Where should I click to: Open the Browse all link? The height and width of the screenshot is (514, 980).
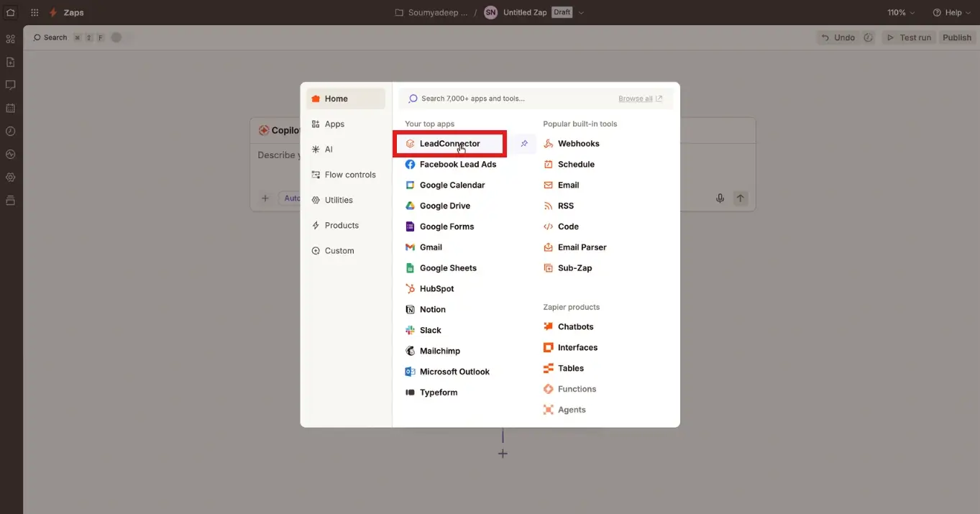click(641, 98)
